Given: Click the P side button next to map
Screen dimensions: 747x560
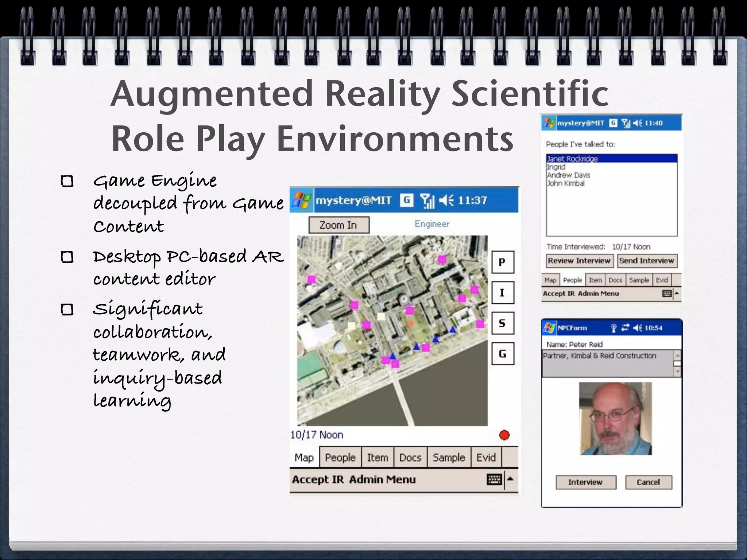Looking at the screenshot, I should [x=502, y=262].
